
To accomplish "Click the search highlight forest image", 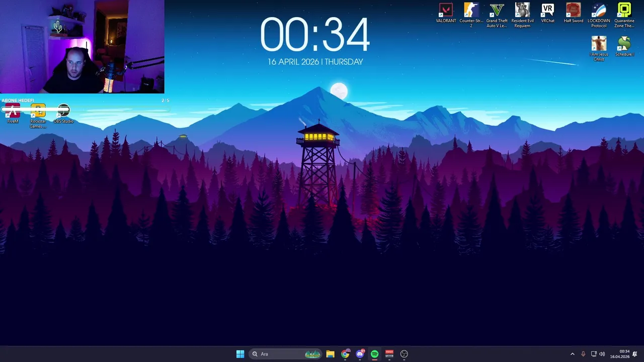I will click(x=312, y=354).
